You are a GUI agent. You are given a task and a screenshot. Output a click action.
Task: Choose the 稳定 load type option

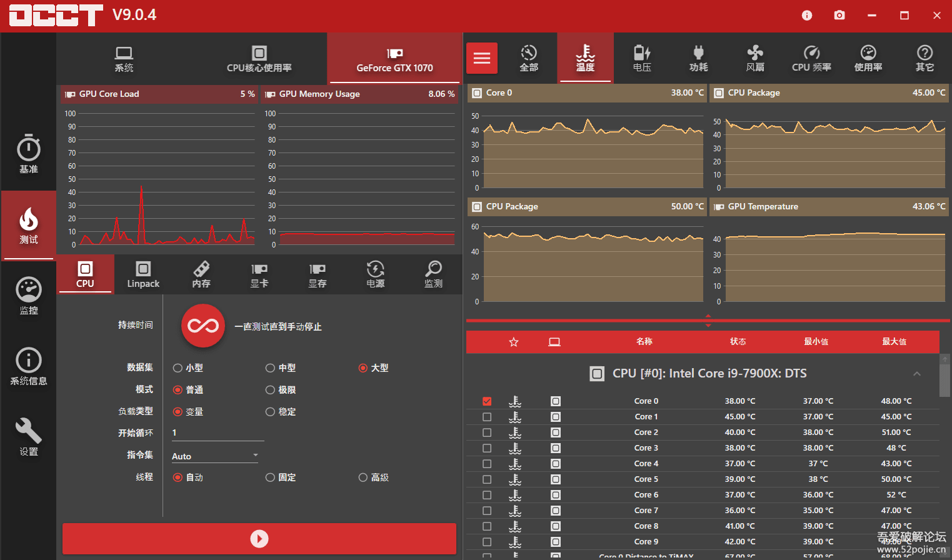pyautogui.click(x=269, y=411)
